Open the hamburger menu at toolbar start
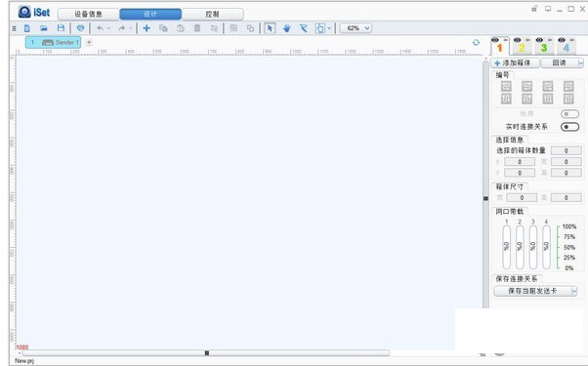 point(15,28)
